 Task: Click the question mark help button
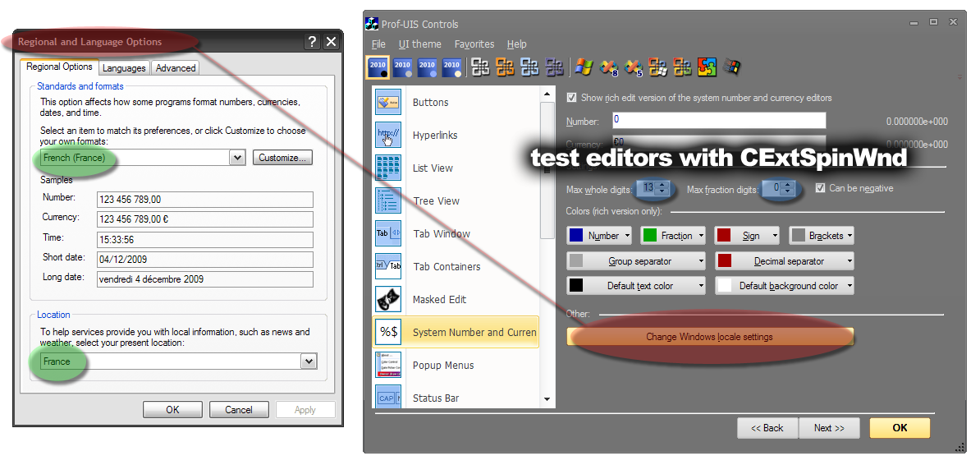pos(312,42)
